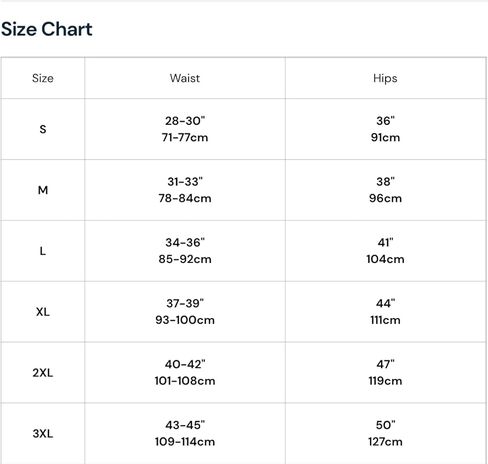Click the 3XL size row label
The width and height of the screenshot is (488, 464).
click(43, 434)
